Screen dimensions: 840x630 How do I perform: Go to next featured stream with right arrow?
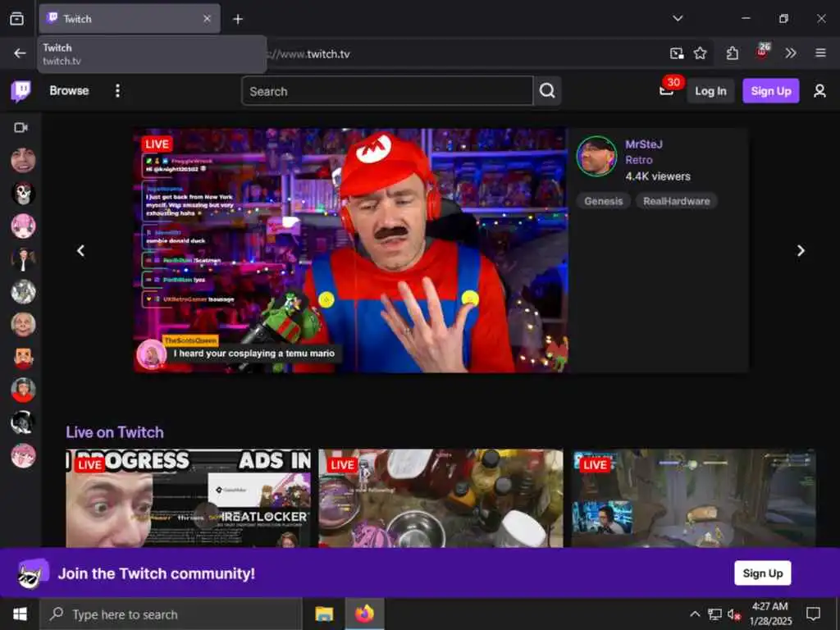click(x=801, y=250)
